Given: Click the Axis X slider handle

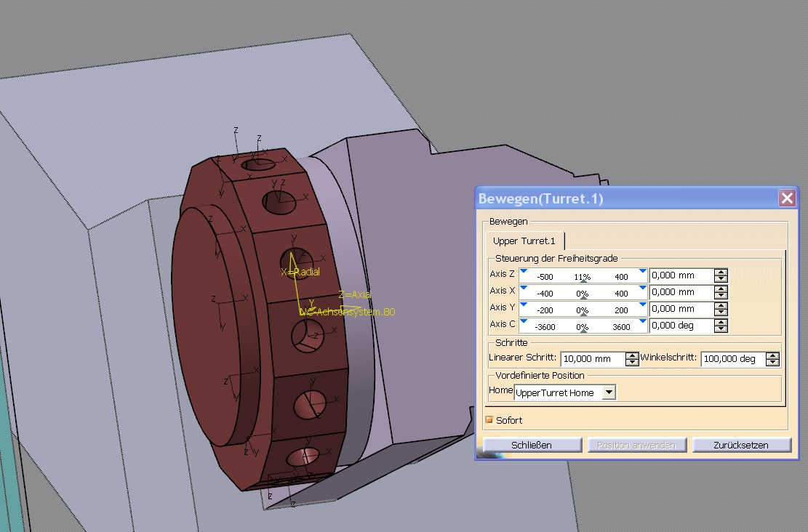Looking at the screenshot, I should 583,298.
